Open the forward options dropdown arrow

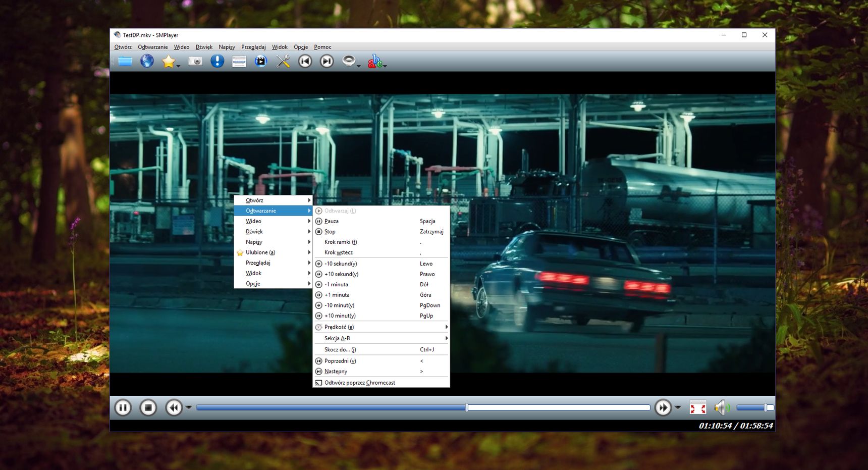[678, 407]
